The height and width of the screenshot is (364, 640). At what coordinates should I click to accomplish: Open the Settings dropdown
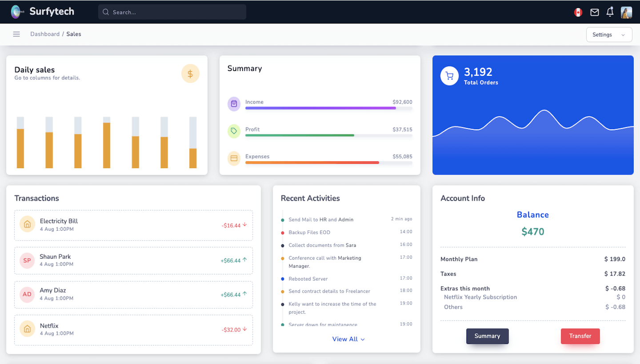pyautogui.click(x=609, y=34)
